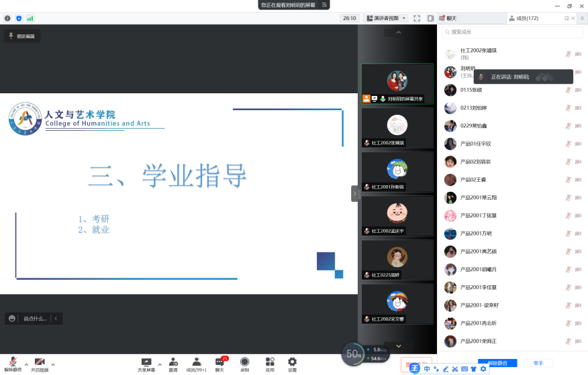Pin the view with 固定画面
588x375 pixels.
(x=21, y=36)
